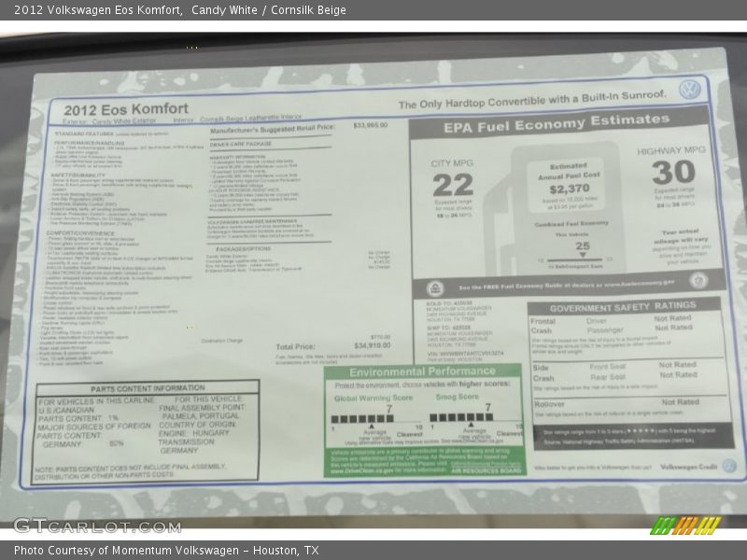747x560 pixels.
Task: Click the annual fuel cost '$2,370'
Action: click(570, 189)
